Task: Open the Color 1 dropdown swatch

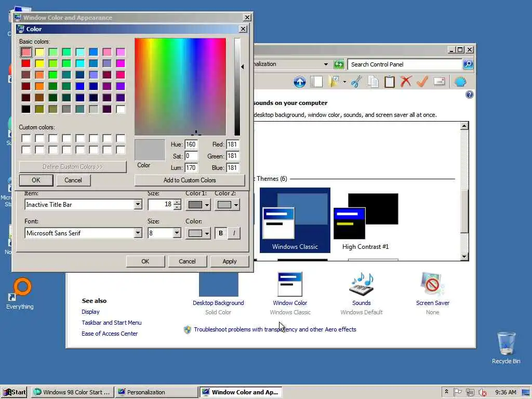Action: (198, 205)
